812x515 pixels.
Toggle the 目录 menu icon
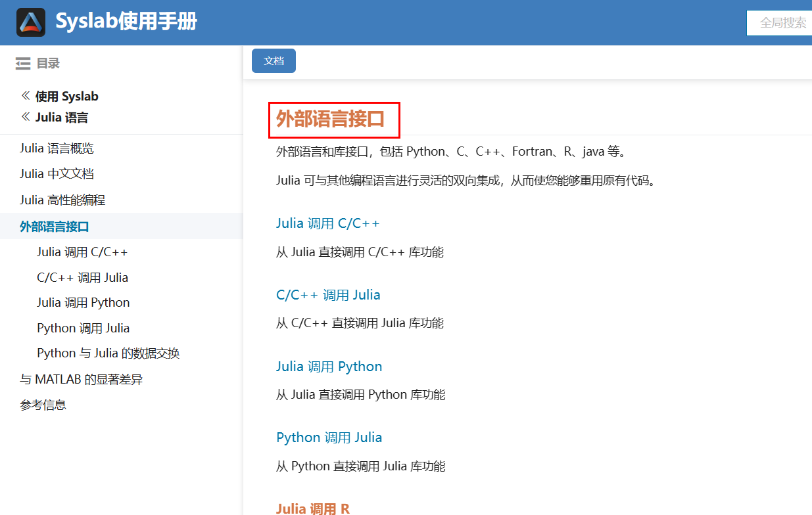point(23,63)
